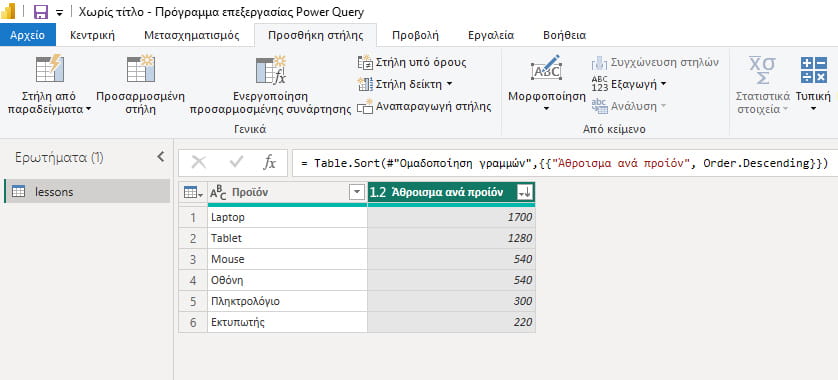Select the Οθόνη cell

288,281
